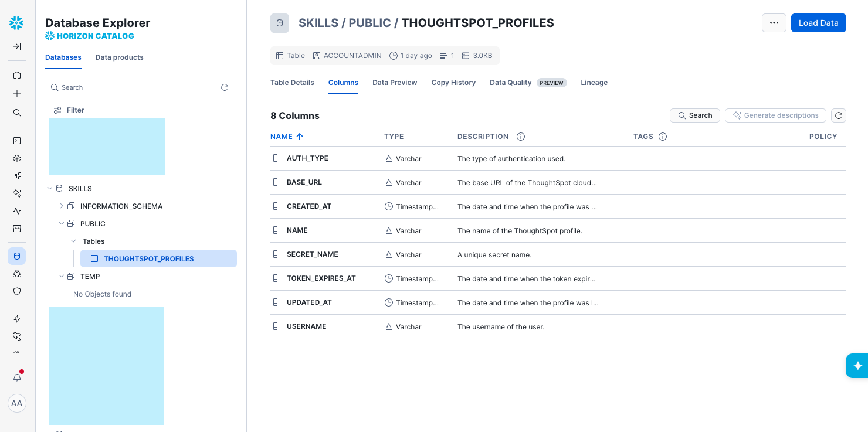Click the USERNAME column name
The image size is (868, 432).
pyautogui.click(x=307, y=326)
